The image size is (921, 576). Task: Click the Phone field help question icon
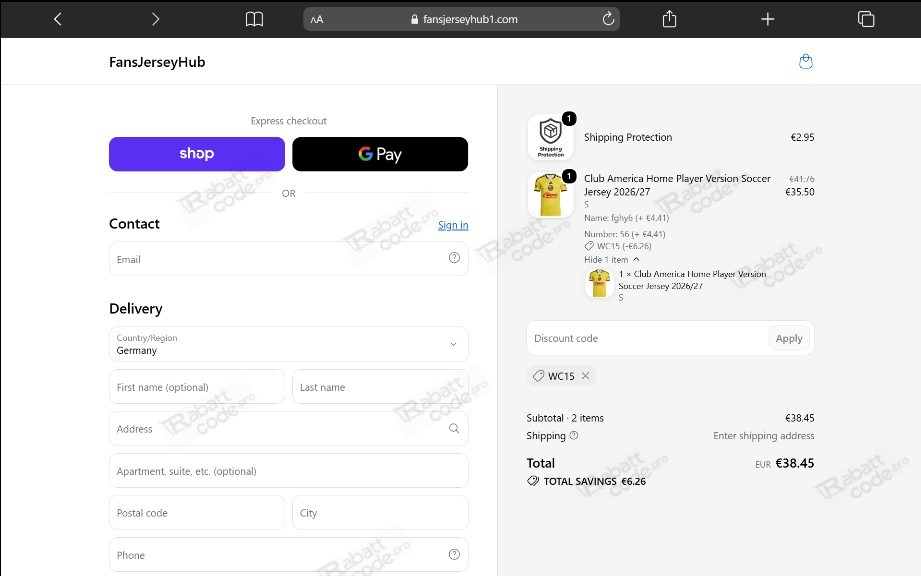point(454,554)
